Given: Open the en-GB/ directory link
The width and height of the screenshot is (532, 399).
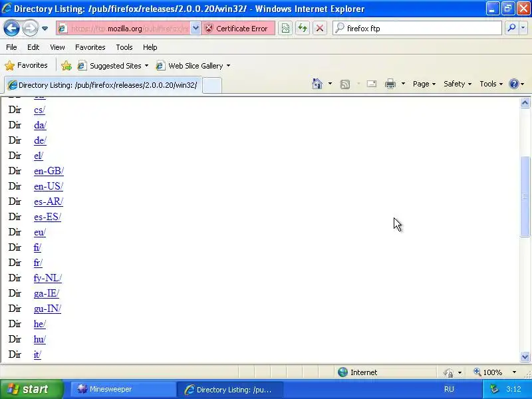Looking at the screenshot, I should click(49, 171).
